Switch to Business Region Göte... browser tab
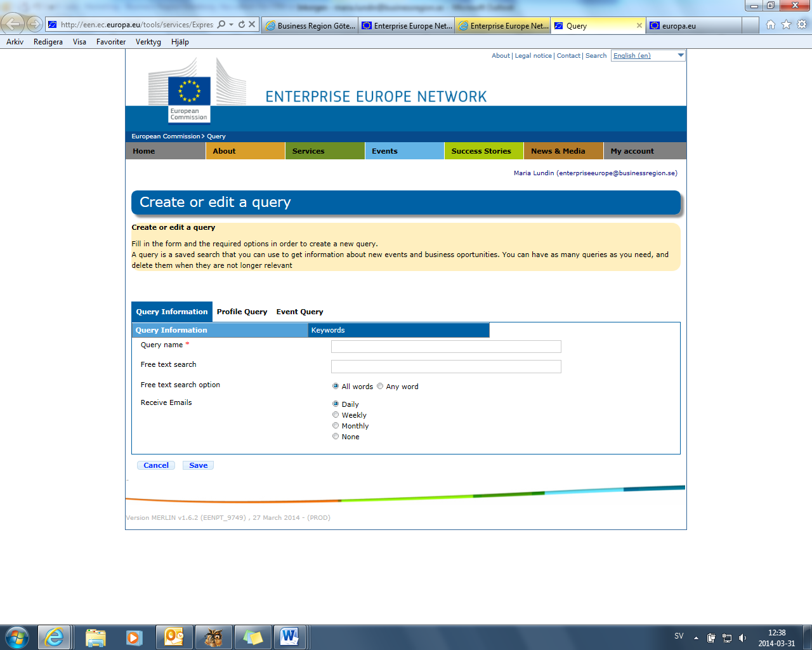812x650 pixels. [310, 25]
